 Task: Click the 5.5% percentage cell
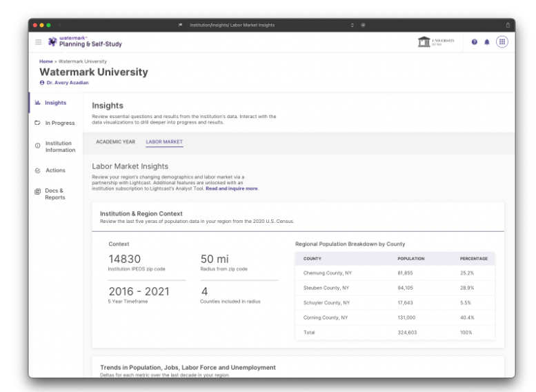pyautogui.click(x=465, y=303)
